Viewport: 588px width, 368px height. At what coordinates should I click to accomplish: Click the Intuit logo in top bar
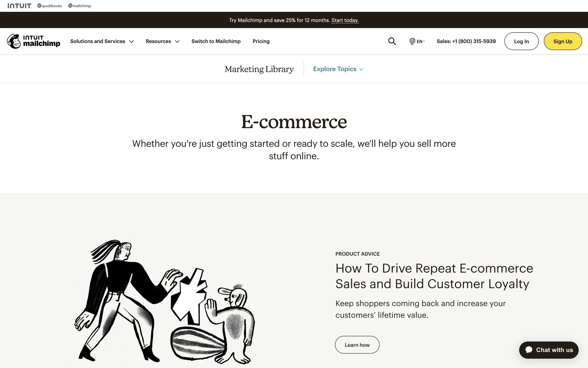coord(19,6)
